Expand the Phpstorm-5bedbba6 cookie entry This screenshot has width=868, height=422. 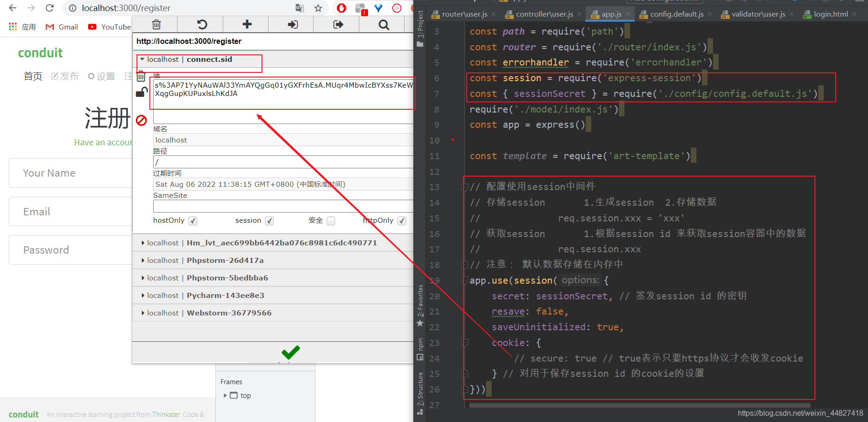(x=143, y=278)
